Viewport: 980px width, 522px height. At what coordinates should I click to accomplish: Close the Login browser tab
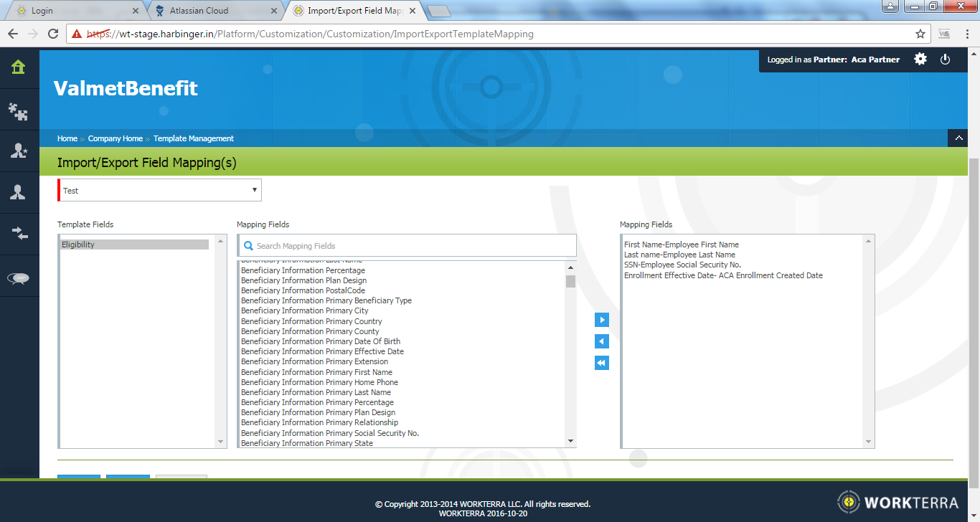point(136,11)
